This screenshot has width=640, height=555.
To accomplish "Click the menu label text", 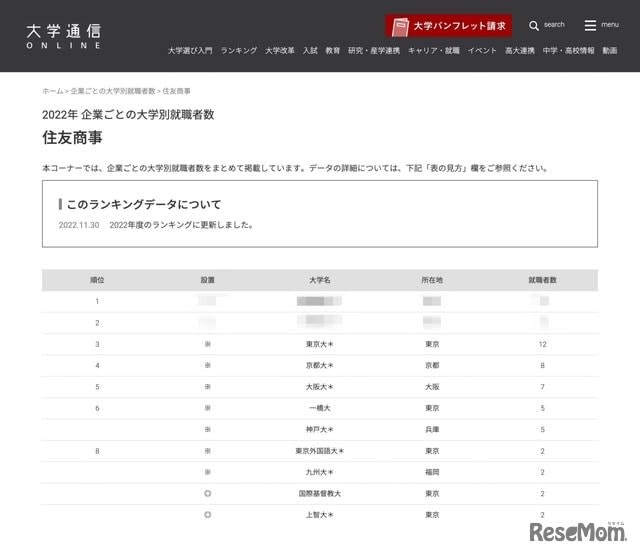I will click(610, 25).
